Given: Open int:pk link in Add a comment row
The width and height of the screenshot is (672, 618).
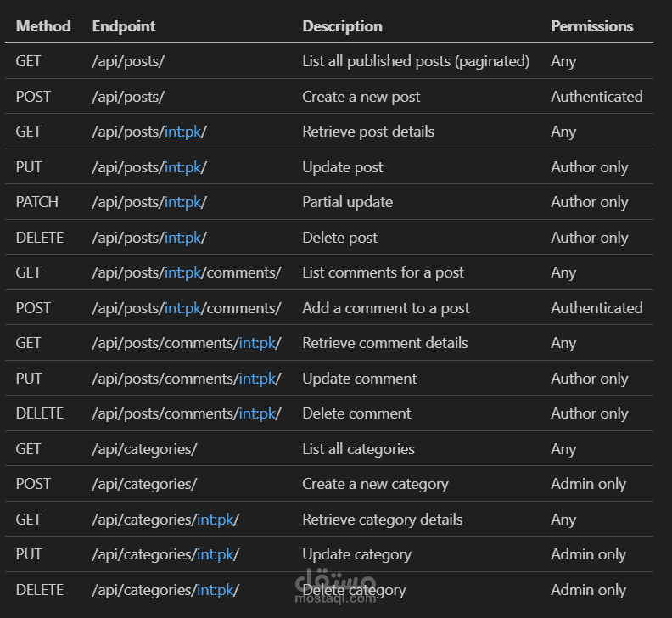Looking at the screenshot, I should [x=182, y=308].
